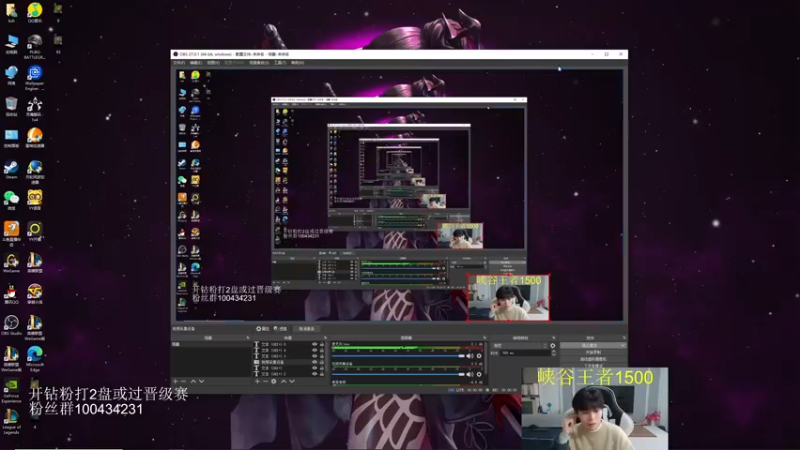Open the QQ音乐 desktop shortcut
The image size is (800, 450).
tap(35, 12)
